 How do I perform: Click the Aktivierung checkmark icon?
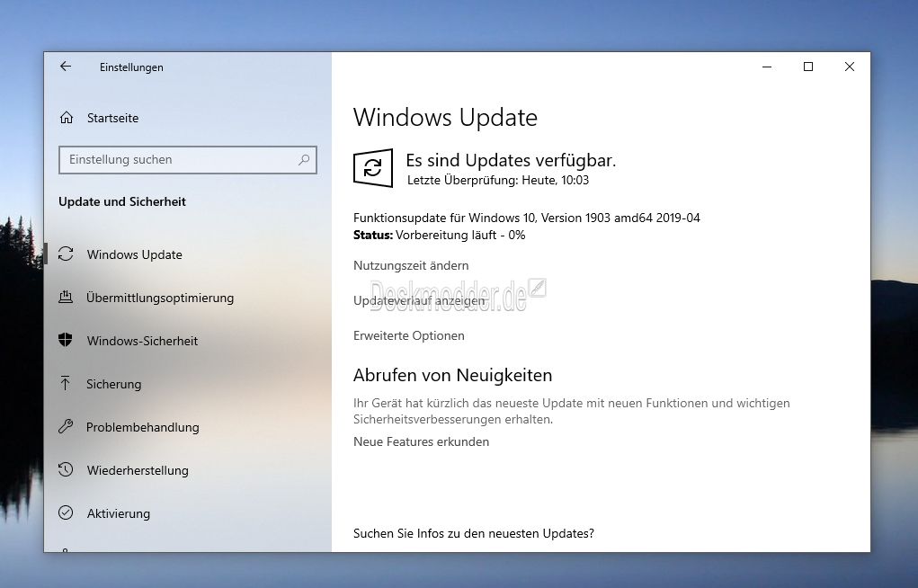(66, 513)
